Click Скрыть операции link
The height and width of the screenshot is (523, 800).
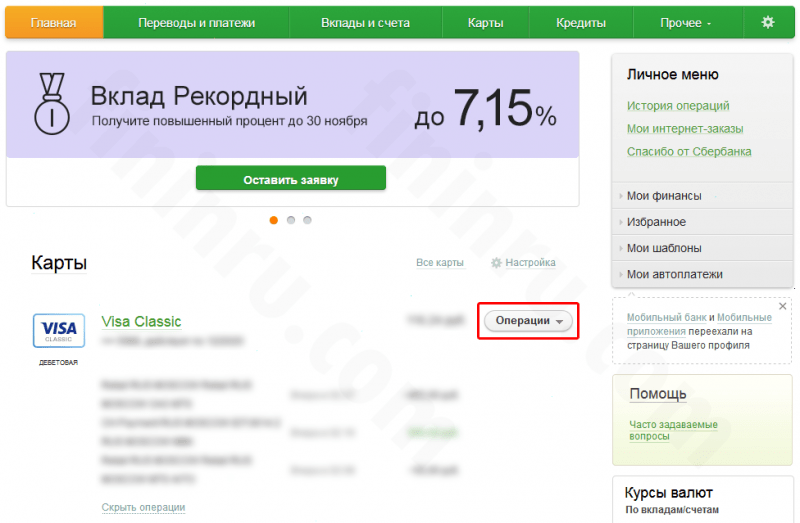(x=143, y=507)
